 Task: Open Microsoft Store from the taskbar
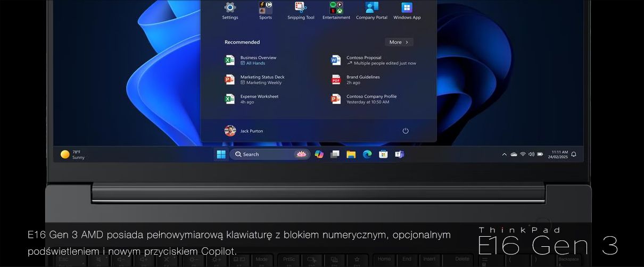coord(383,154)
